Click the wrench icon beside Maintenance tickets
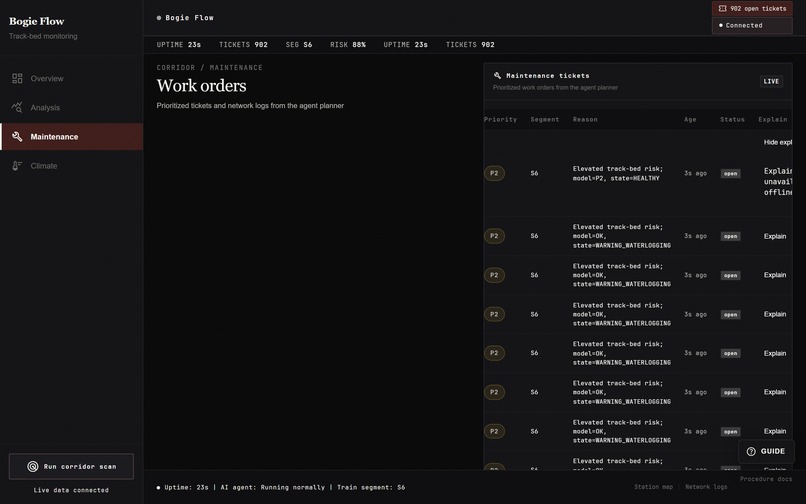This screenshot has width=806, height=504. tap(497, 76)
